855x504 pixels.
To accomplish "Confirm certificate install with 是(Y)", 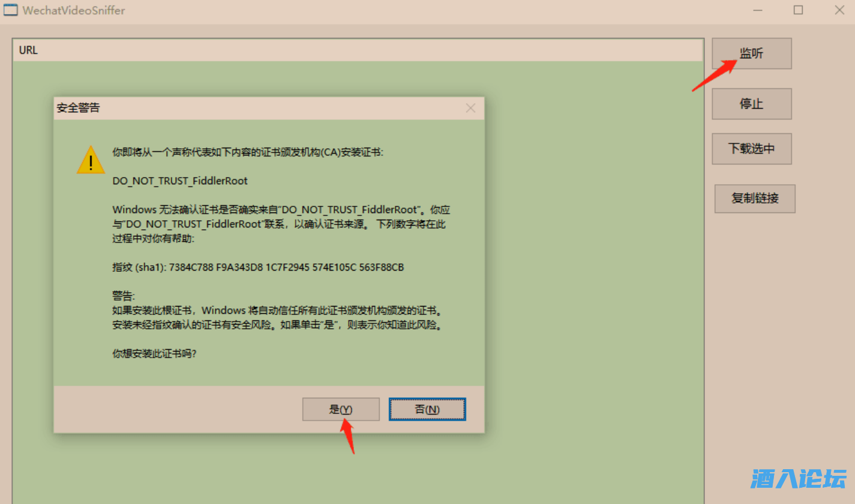I will [x=341, y=409].
